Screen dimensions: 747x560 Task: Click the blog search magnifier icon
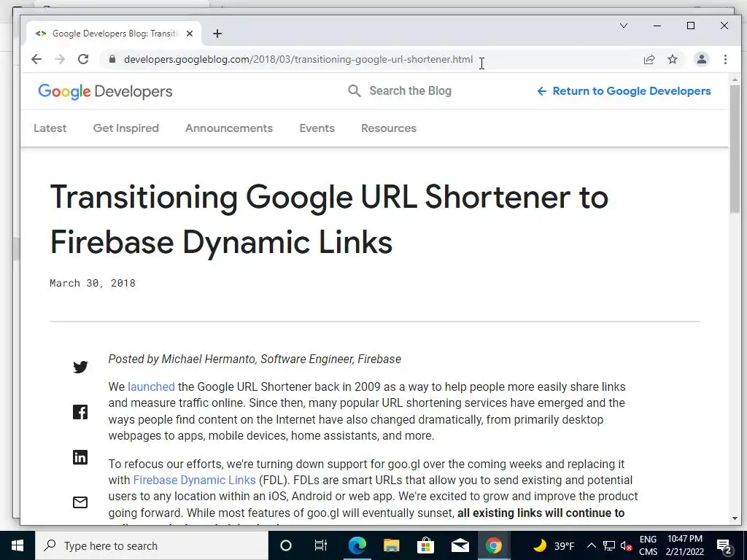pyautogui.click(x=354, y=90)
